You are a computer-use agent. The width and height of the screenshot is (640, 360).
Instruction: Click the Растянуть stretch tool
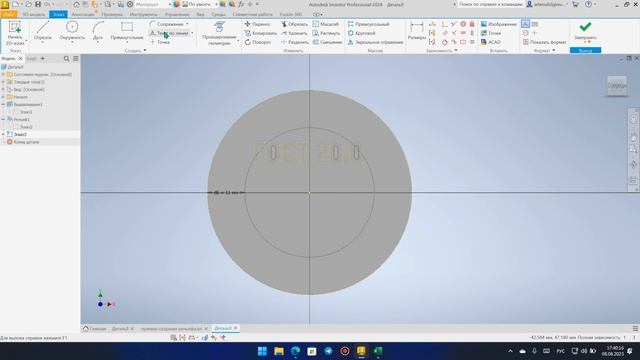tap(327, 33)
